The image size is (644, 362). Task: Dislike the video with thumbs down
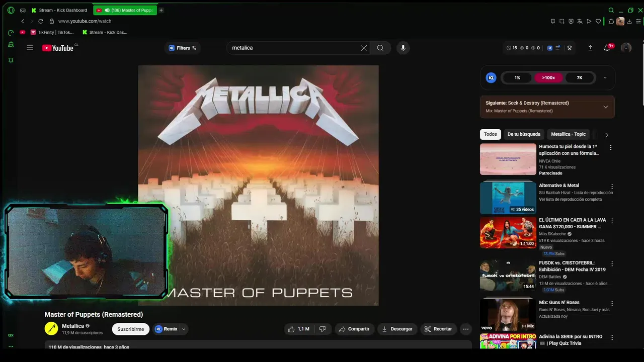323,329
